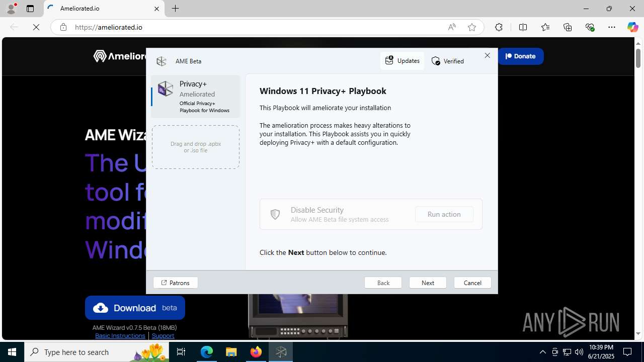The image size is (644, 362).
Task: Click the Privacy+ playbook cube icon
Action: (165, 88)
